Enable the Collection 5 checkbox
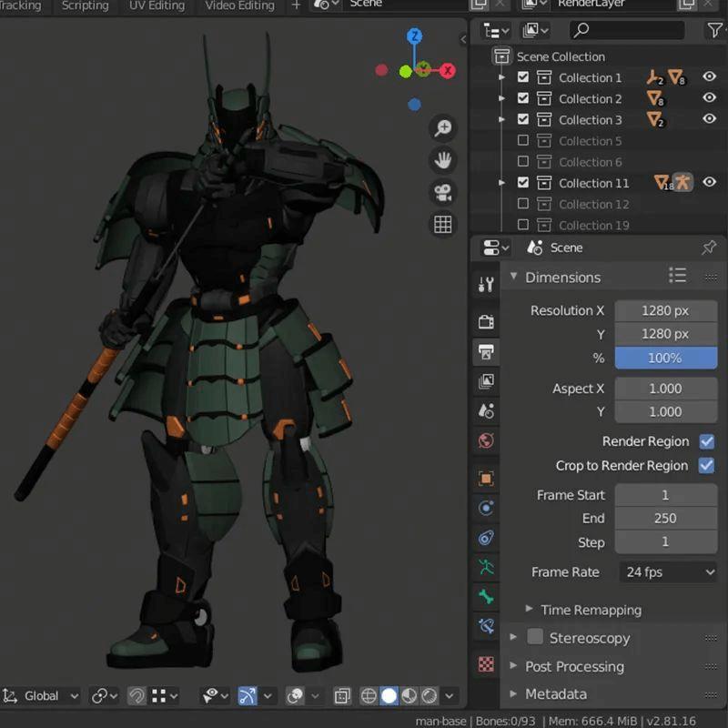The height and width of the screenshot is (728, 728). (524, 140)
